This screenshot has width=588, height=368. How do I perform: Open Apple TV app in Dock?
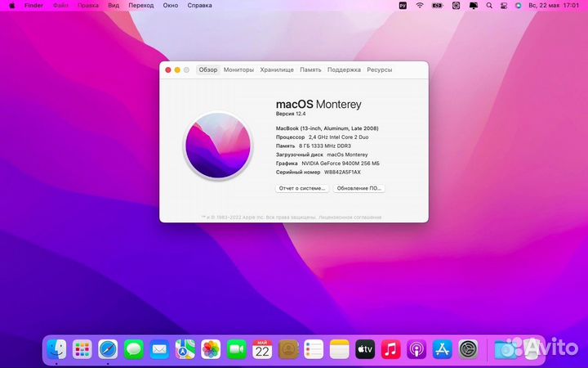pyautogui.click(x=365, y=349)
